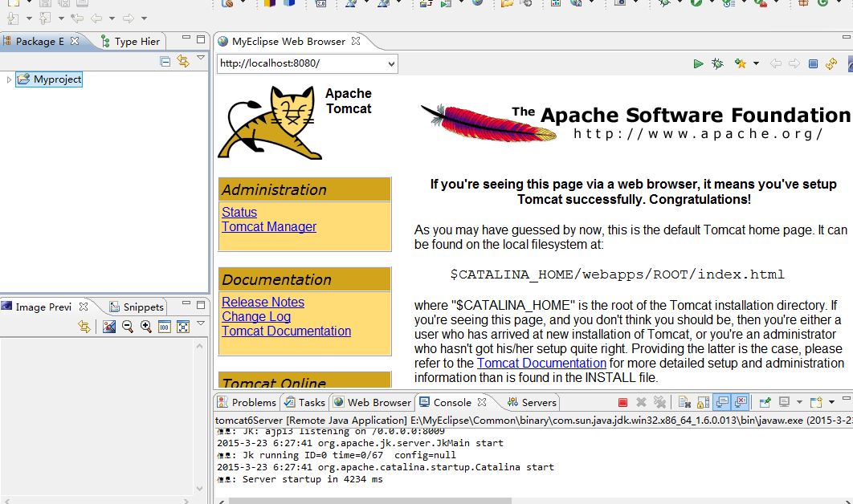Expand the Open Console dropdown arrow
Viewport: 853px width, 504px height.
(831, 402)
